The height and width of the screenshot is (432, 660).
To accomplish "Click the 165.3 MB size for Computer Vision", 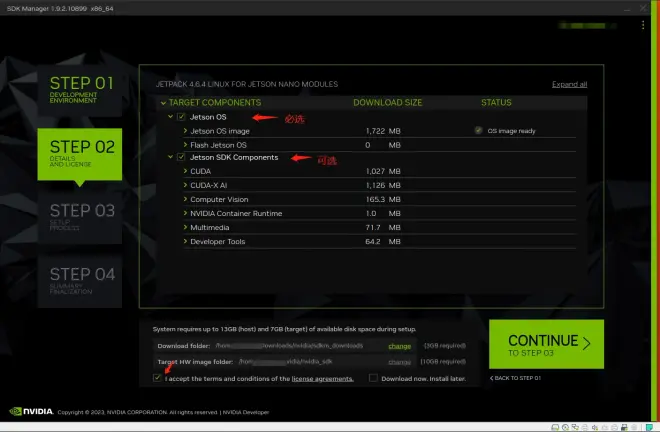I will tap(383, 199).
